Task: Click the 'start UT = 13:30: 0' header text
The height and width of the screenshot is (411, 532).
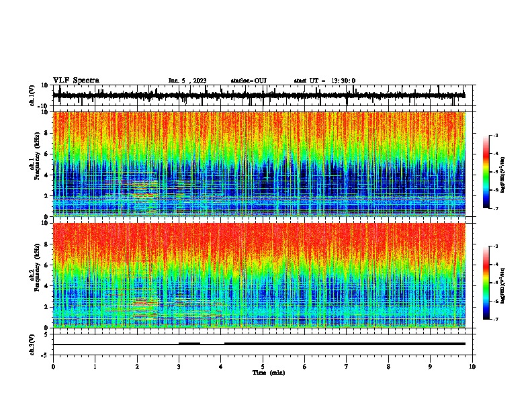Action: tap(324, 81)
